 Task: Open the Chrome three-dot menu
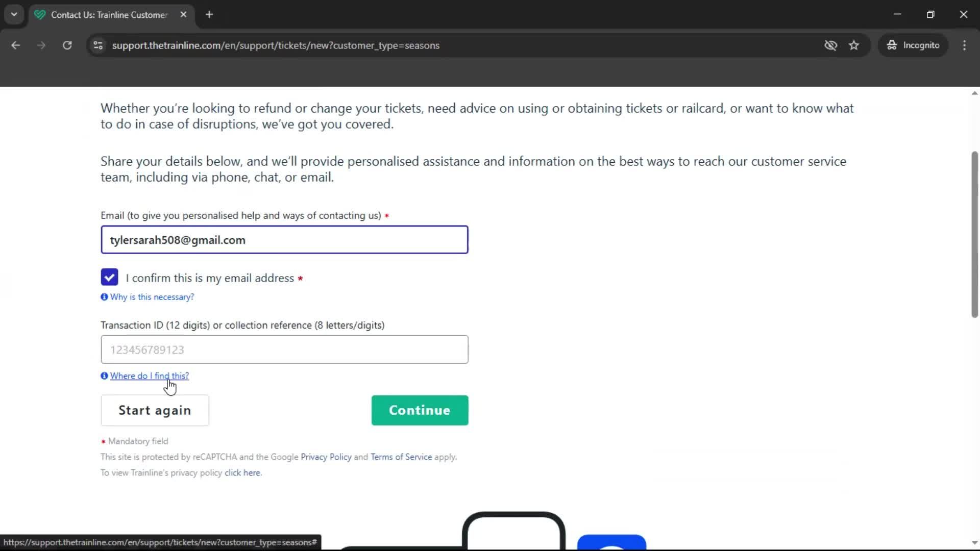point(964,45)
